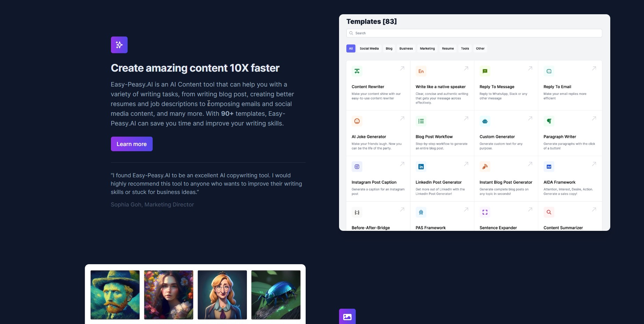
Task: Open the Custom Generator title link
Action: click(x=497, y=137)
